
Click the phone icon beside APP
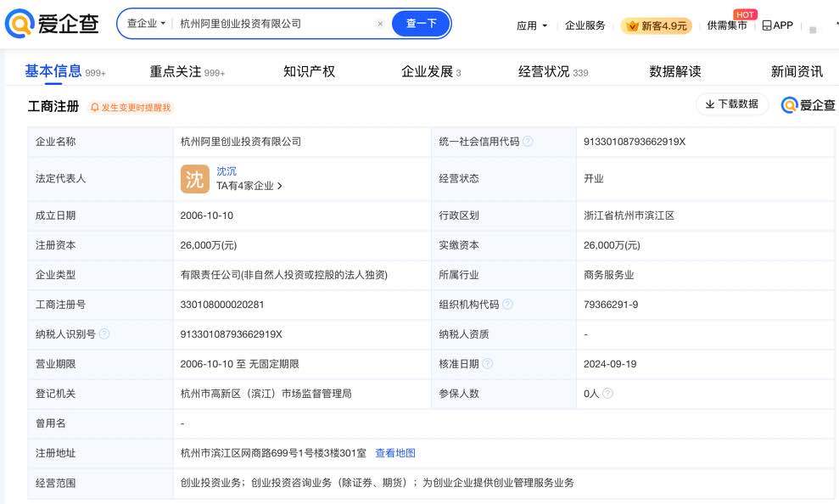(766, 25)
